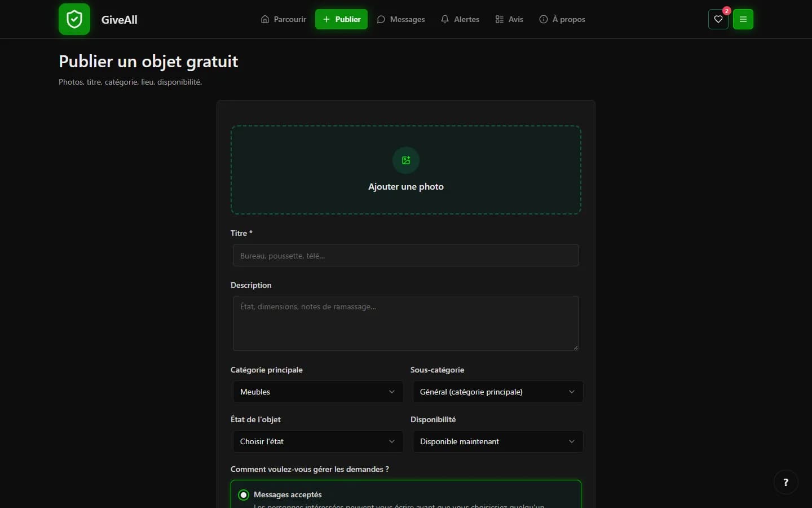Open the Alertes section
812x508 pixels.
(x=460, y=19)
